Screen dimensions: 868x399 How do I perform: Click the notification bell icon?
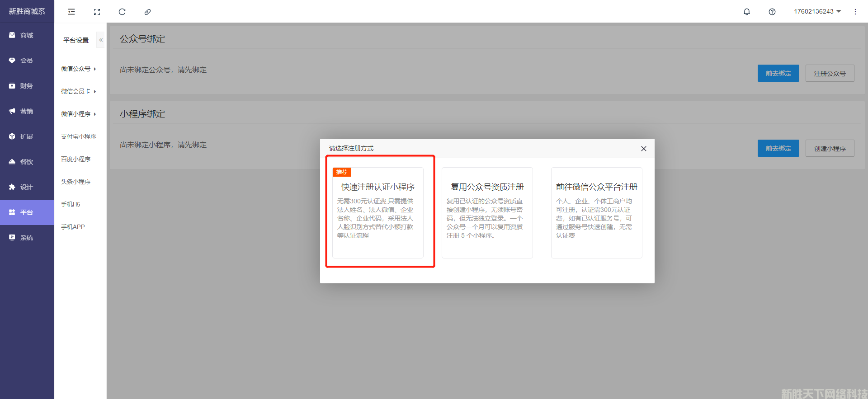pos(747,12)
